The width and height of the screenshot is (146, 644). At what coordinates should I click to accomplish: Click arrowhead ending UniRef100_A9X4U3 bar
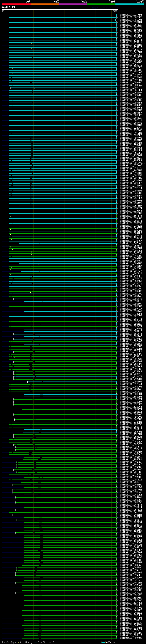coord(117,638)
